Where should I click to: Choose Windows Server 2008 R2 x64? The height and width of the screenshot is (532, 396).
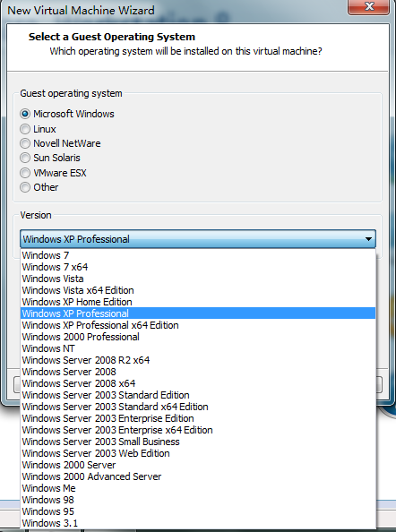[198, 360]
